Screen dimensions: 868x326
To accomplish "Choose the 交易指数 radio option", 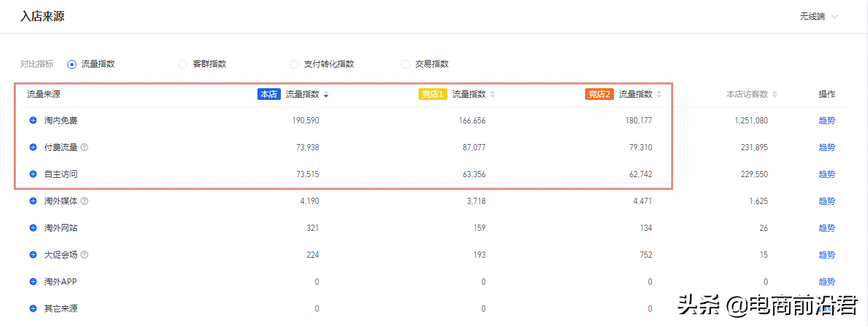I will click(x=405, y=64).
